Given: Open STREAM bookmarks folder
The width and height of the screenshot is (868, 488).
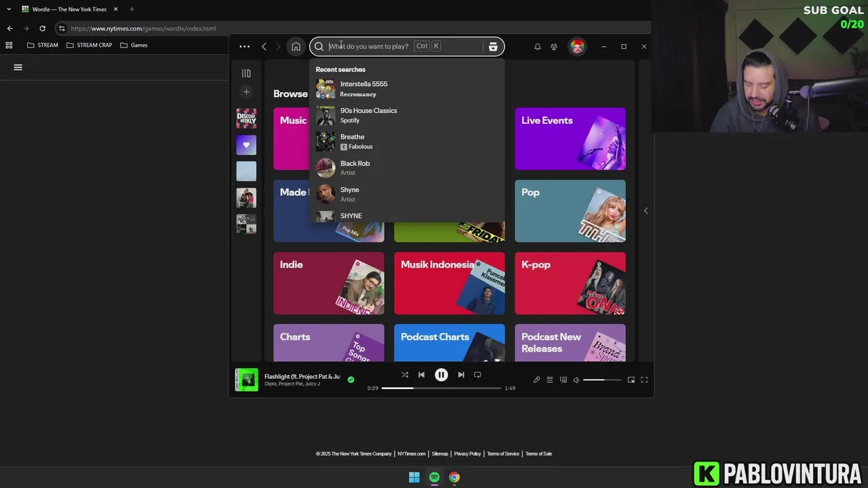Looking at the screenshot, I should click(x=42, y=45).
